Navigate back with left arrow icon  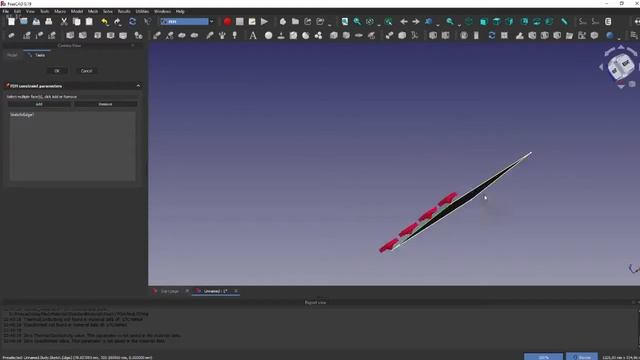(x=404, y=22)
